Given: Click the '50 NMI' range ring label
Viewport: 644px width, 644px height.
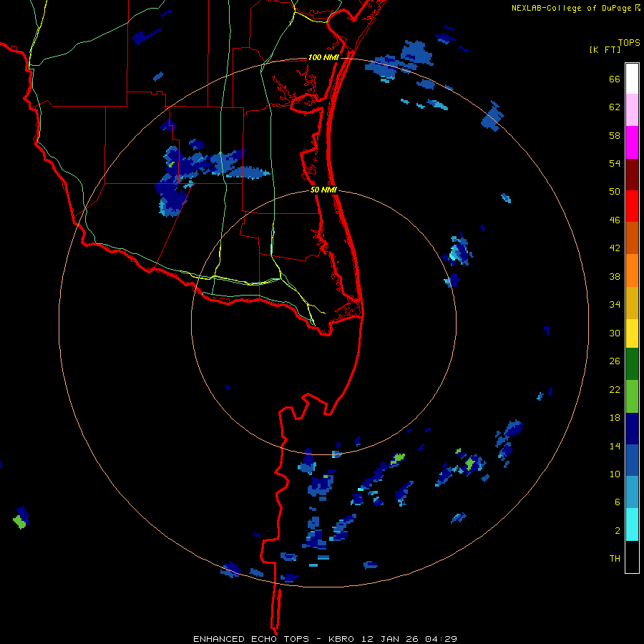Looking at the screenshot, I should (323, 190).
